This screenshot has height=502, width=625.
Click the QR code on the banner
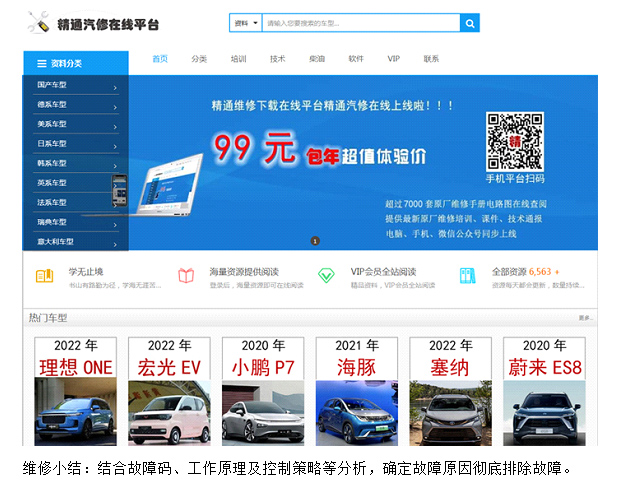tap(515, 142)
